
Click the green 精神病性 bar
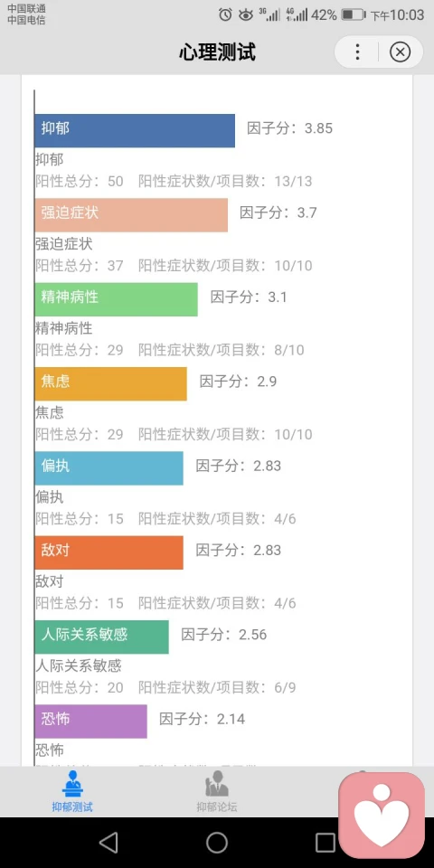[117, 299]
